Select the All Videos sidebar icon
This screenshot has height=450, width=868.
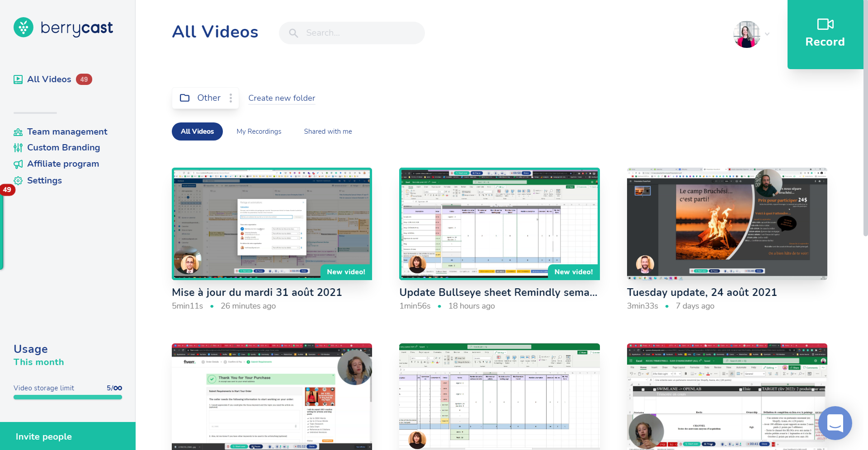18,79
